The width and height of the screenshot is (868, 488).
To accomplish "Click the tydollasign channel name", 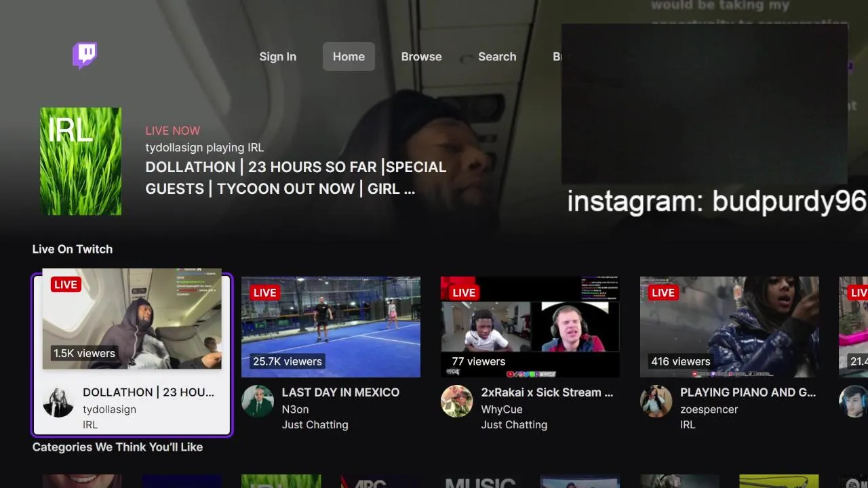I will pos(109,409).
